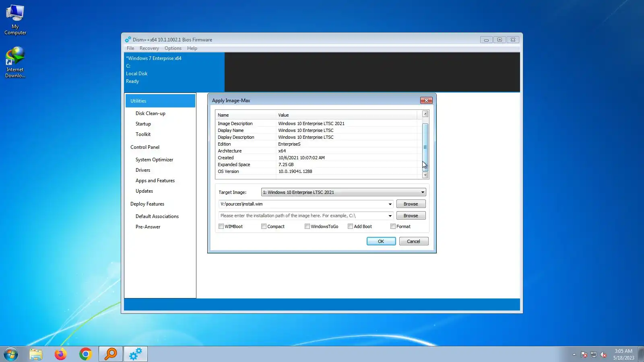Open the network tray icon
The height and width of the screenshot is (362, 644).
coord(594,354)
